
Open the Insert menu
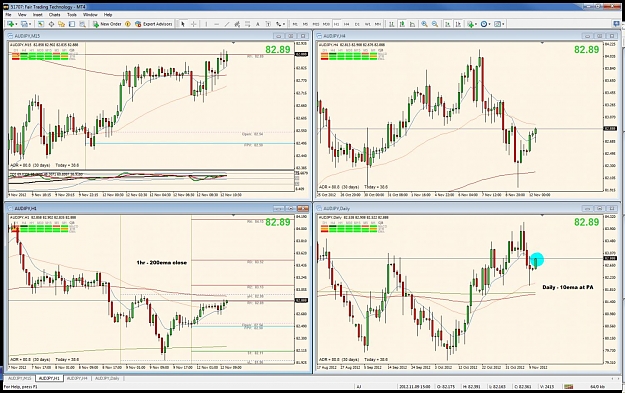pos(37,15)
